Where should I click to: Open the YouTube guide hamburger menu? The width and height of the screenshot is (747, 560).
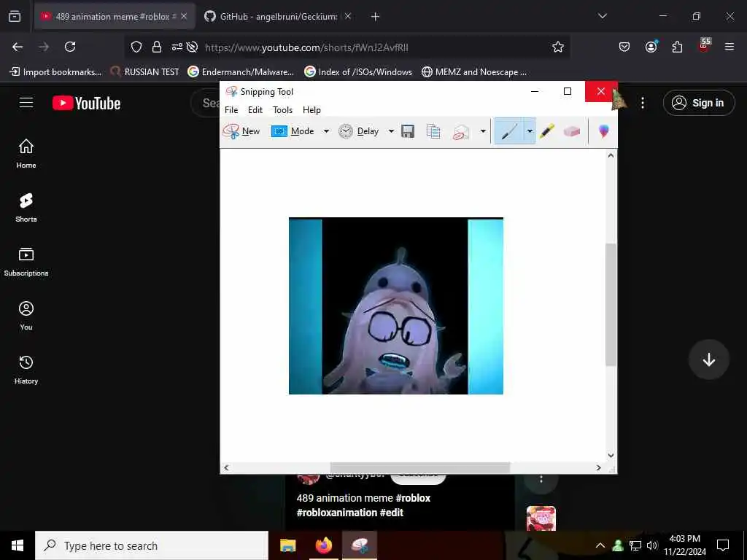[x=26, y=103]
